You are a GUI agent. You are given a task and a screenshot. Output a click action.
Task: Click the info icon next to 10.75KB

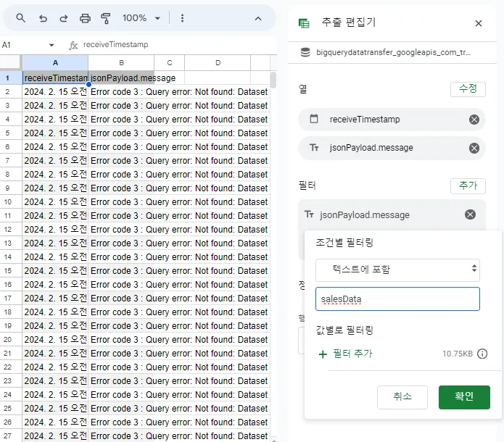pos(482,354)
